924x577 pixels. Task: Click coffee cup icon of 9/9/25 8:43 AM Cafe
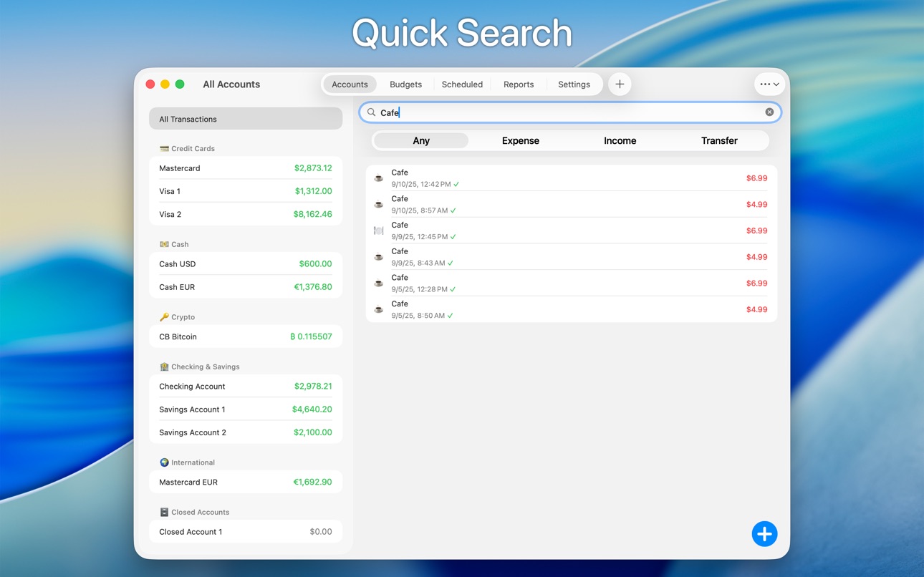pos(379,257)
